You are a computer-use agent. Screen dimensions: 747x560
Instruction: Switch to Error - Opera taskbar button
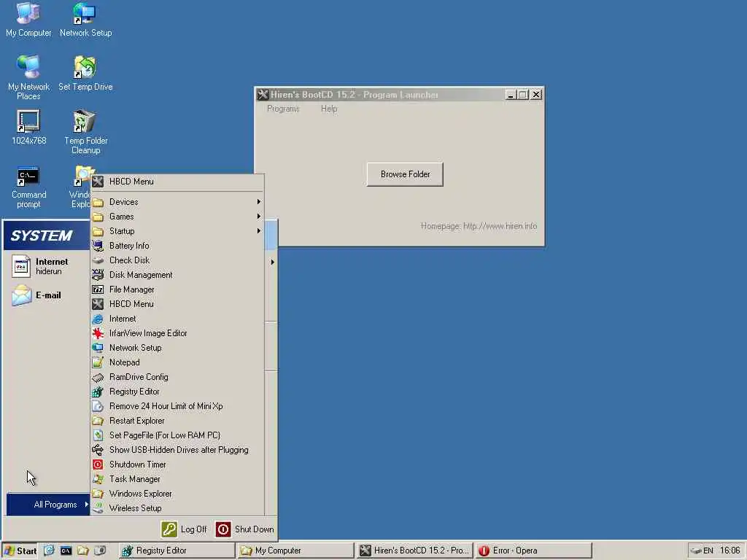(533, 551)
